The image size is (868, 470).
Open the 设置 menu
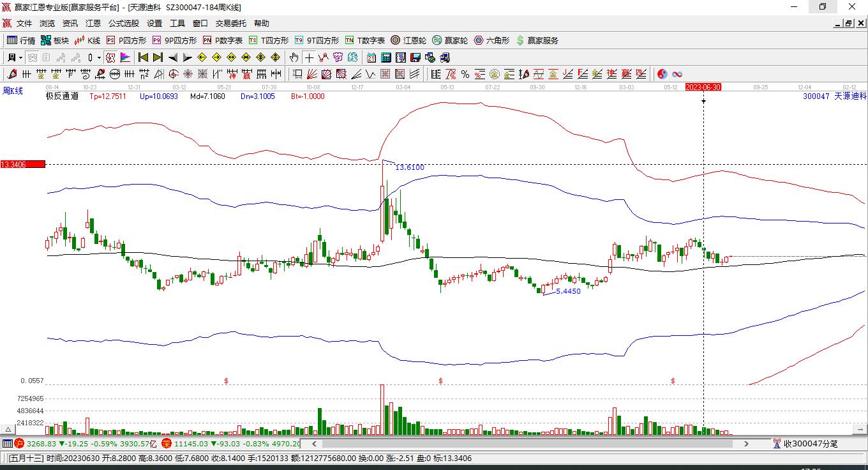click(x=154, y=24)
